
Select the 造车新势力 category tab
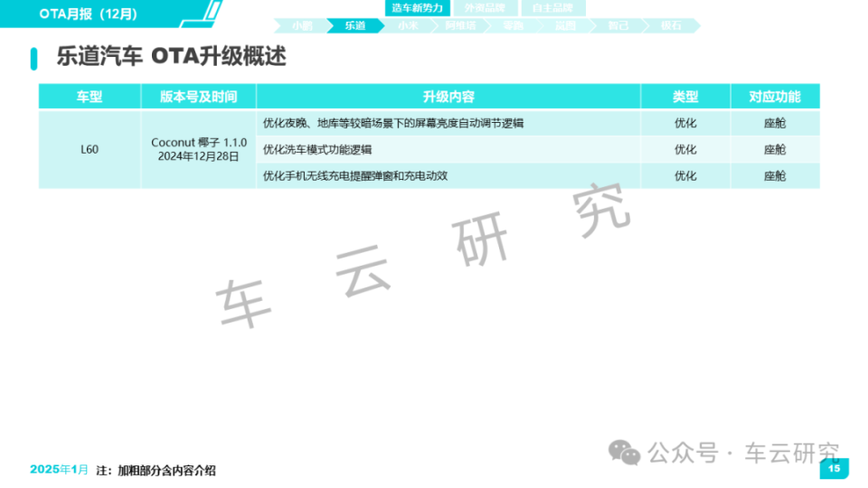pos(418,8)
